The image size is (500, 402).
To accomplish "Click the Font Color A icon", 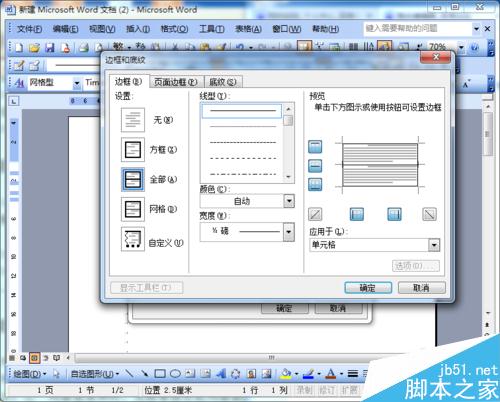I will coord(330,374).
